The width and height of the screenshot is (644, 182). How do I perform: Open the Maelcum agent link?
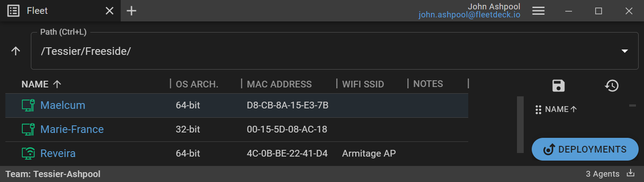point(63,105)
